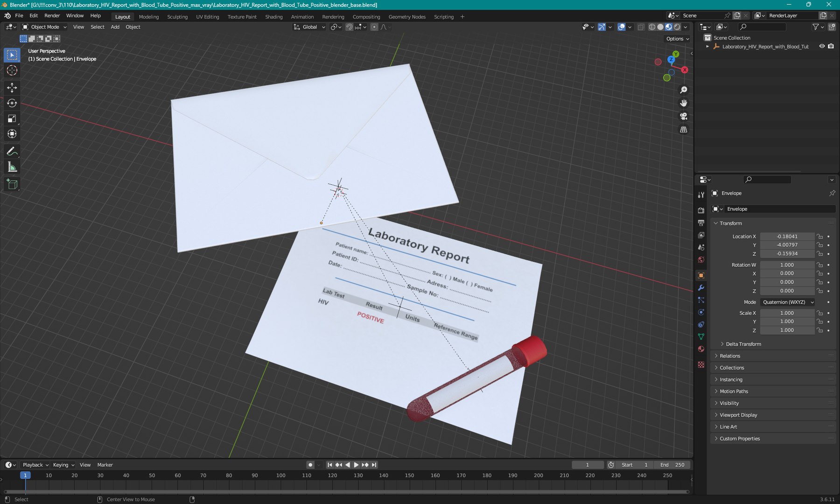Expand Laboratory_HIV_Report collection in outliner
Viewport: 840px width, 504px height.
(x=707, y=46)
